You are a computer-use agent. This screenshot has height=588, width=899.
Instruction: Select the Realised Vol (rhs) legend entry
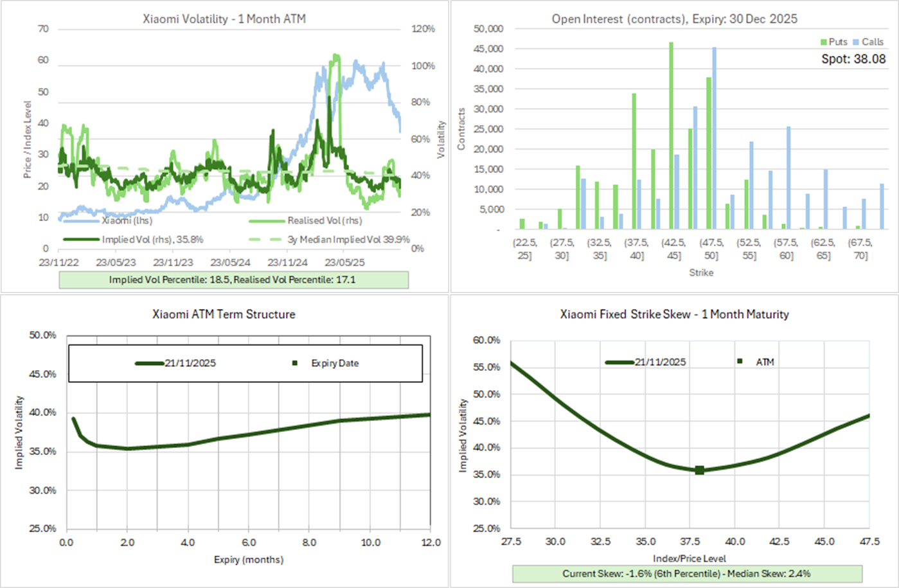pos(325,220)
